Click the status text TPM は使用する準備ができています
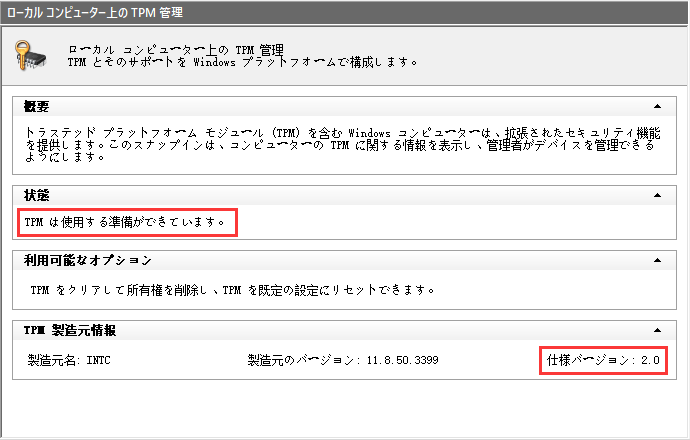Viewport: 690px width, 440px height. point(125,221)
